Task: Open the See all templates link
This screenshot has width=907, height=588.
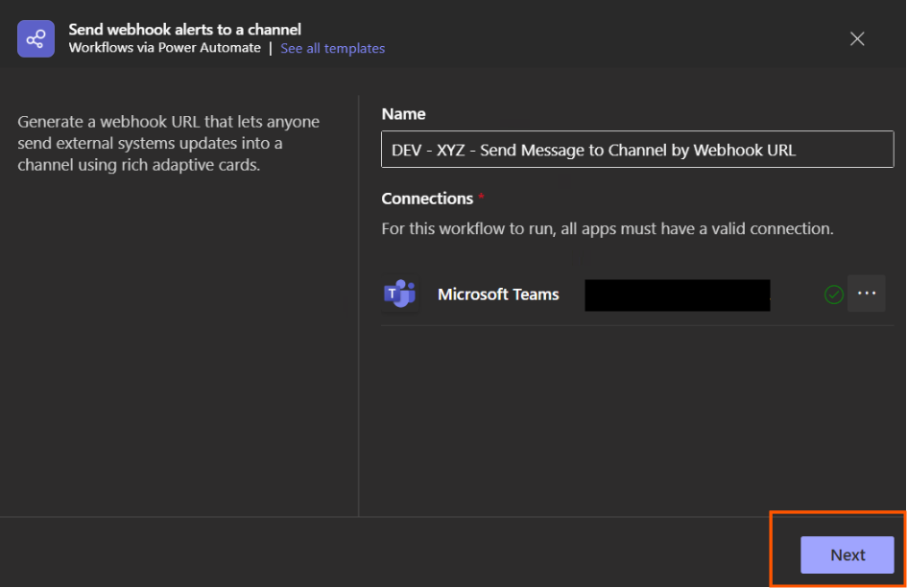Action: (x=333, y=48)
